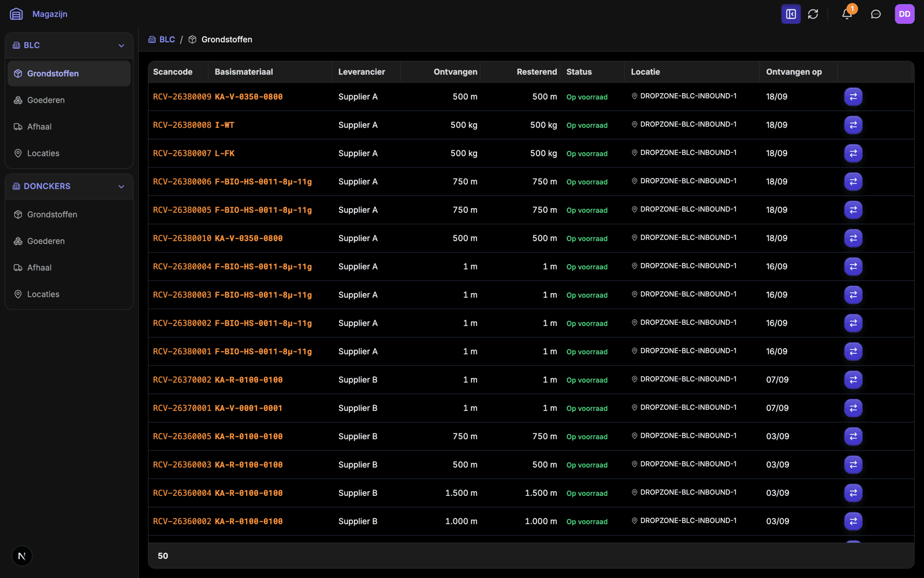Open the chat messages icon
Screen dimensions: 924x578
pos(876,14)
